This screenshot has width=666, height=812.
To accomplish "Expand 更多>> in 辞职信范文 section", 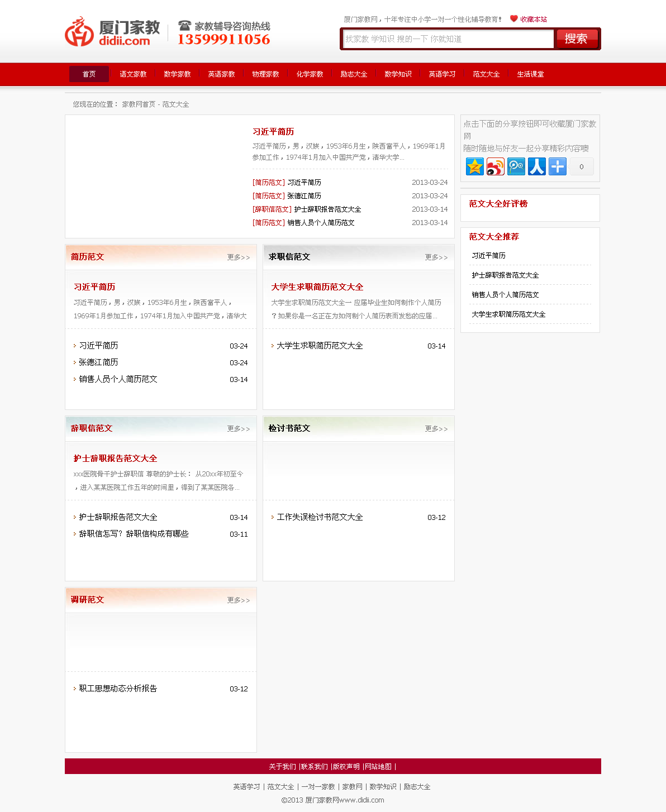I will click(x=238, y=429).
